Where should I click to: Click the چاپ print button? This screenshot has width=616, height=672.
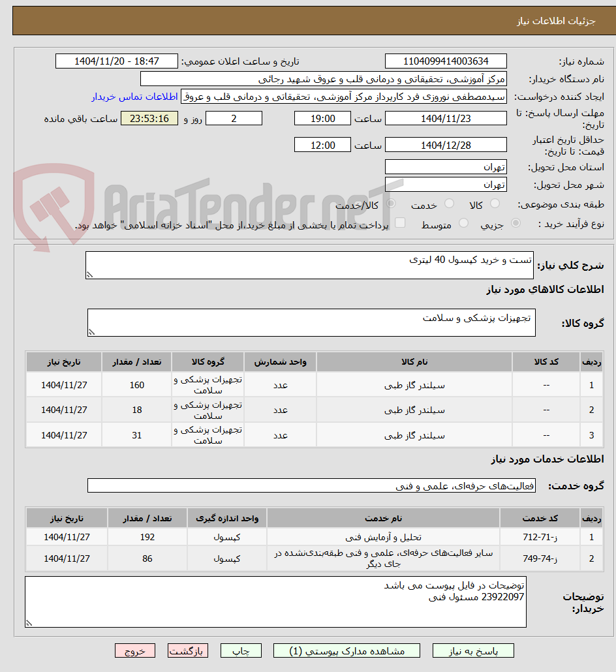[x=241, y=650]
